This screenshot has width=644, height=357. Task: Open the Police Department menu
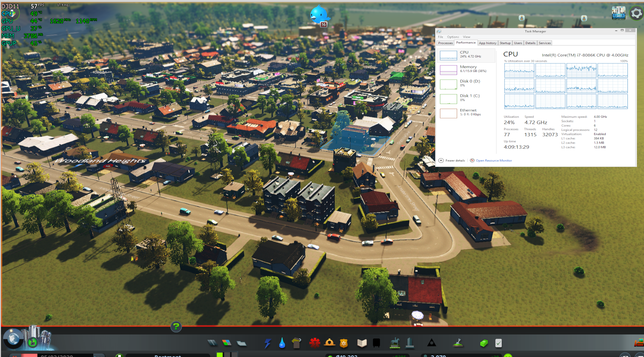tap(344, 343)
